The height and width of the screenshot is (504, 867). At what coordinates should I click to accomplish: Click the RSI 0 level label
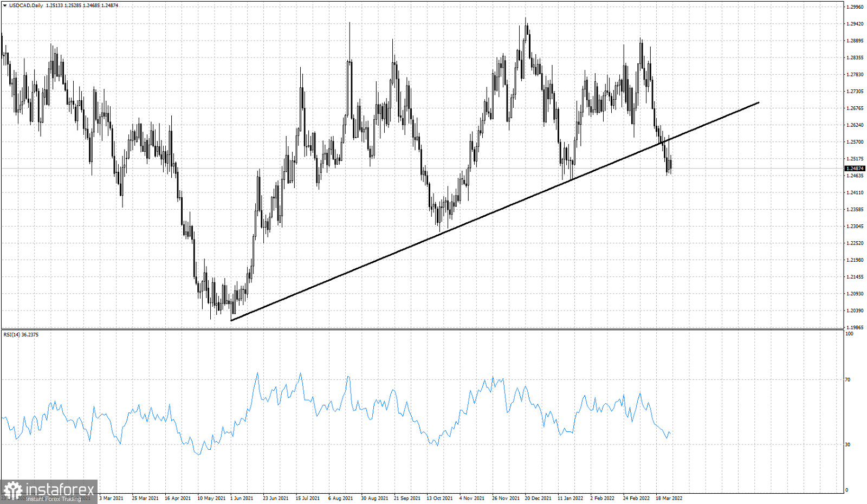[847, 490]
